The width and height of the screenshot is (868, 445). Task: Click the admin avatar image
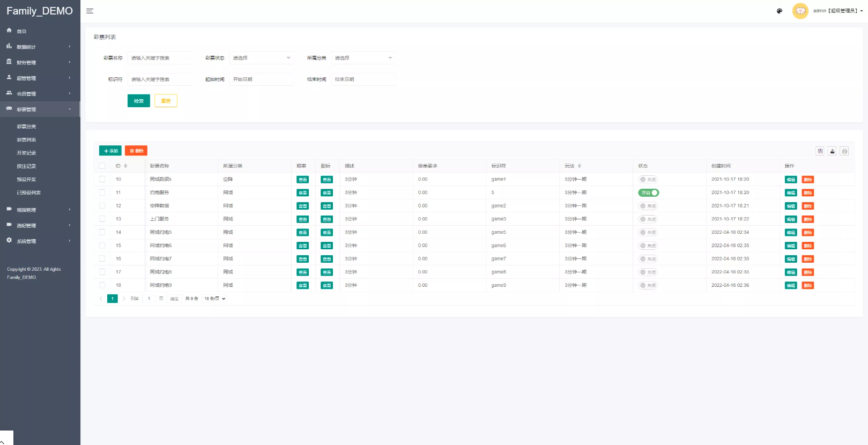tap(800, 11)
